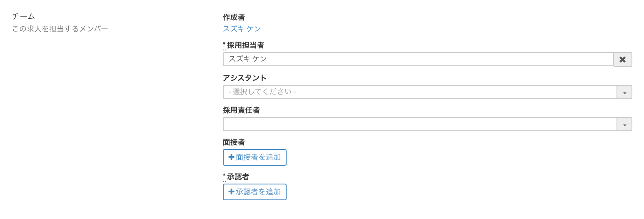The image size is (644, 219).
Task: Click the plus icon in 承認者を追加
Action: coord(231,192)
